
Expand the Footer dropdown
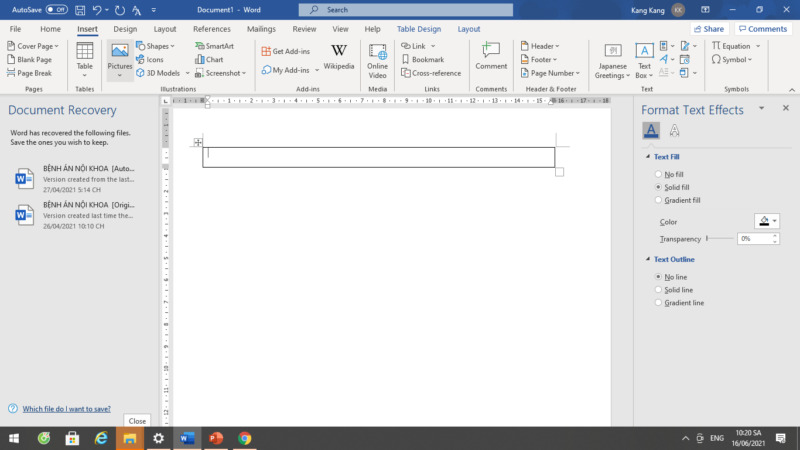tap(555, 60)
